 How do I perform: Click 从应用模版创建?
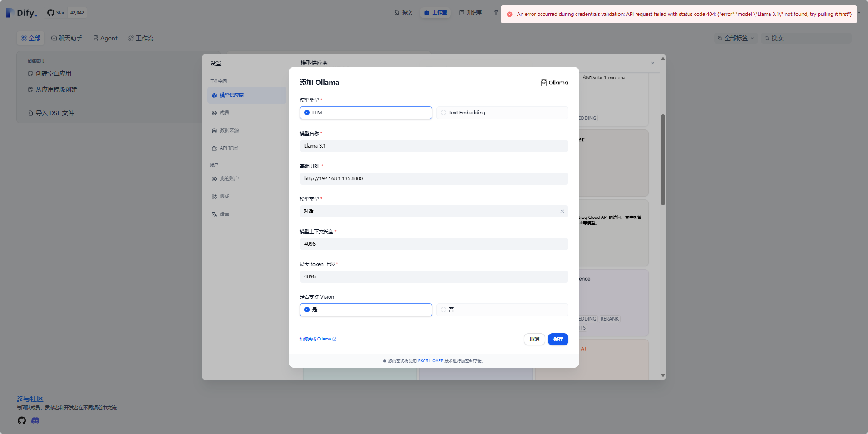pyautogui.click(x=56, y=89)
